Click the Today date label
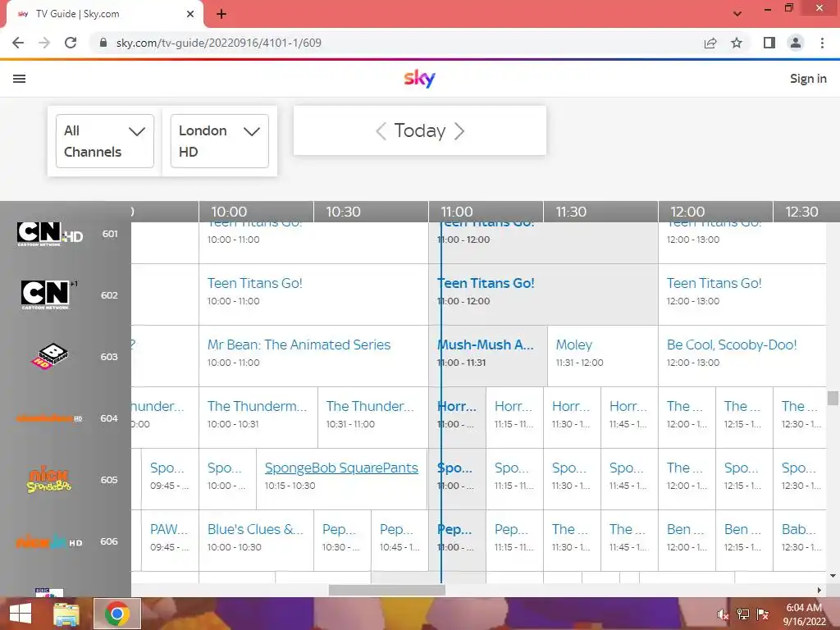The width and height of the screenshot is (840, 630). coord(420,130)
